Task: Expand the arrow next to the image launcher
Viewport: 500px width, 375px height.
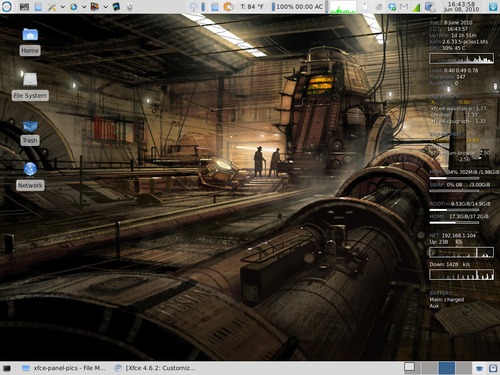Action: coord(105,7)
